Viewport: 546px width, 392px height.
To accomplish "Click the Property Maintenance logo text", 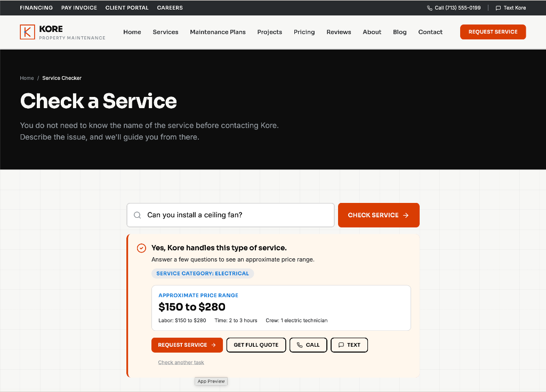I will 72,38.
